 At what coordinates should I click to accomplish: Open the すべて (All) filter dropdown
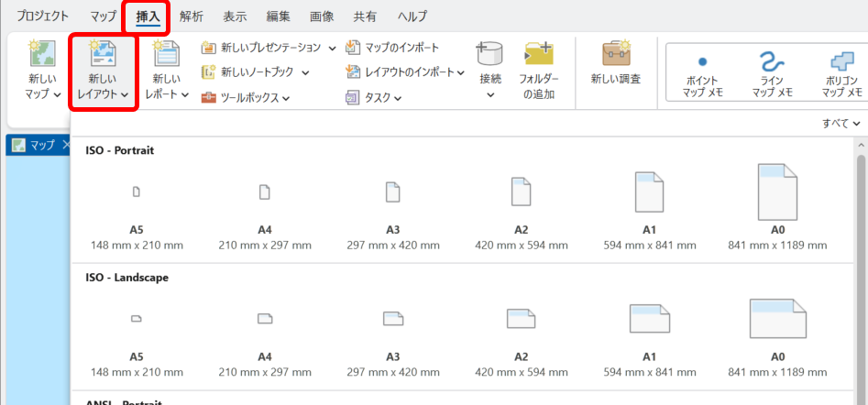[841, 123]
